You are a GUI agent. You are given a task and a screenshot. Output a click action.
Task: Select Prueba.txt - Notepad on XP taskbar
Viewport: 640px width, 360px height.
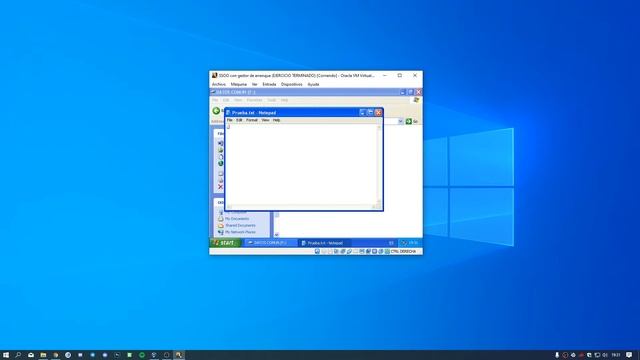click(324, 243)
